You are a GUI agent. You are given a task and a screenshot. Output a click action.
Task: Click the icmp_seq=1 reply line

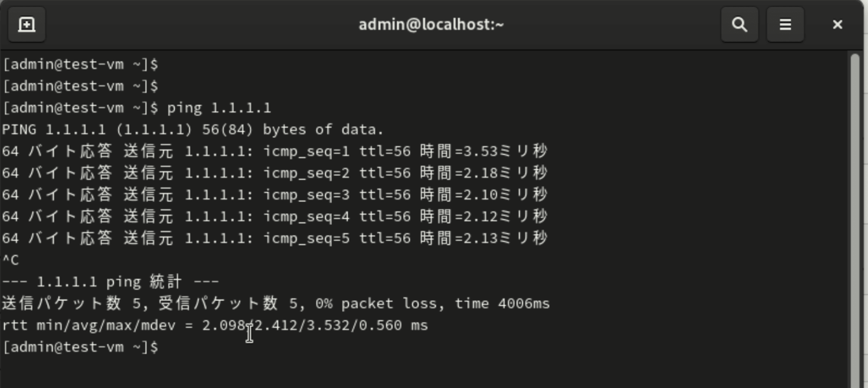tap(275, 151)
